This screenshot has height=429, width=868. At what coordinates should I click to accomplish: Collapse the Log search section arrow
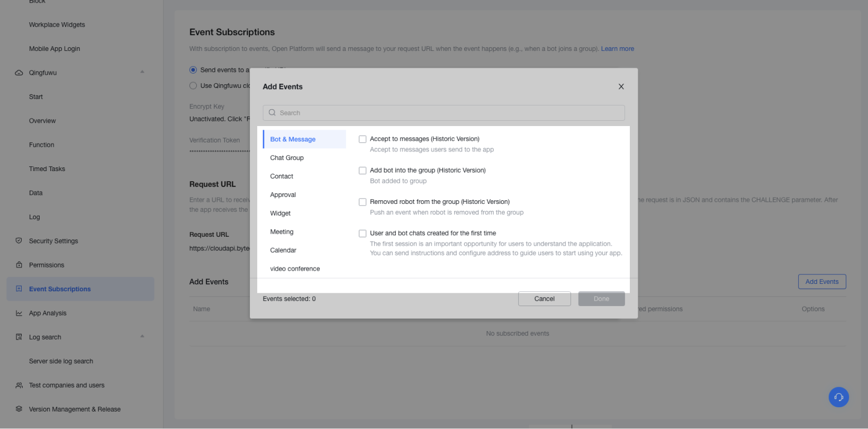click(x=142, y=336)
